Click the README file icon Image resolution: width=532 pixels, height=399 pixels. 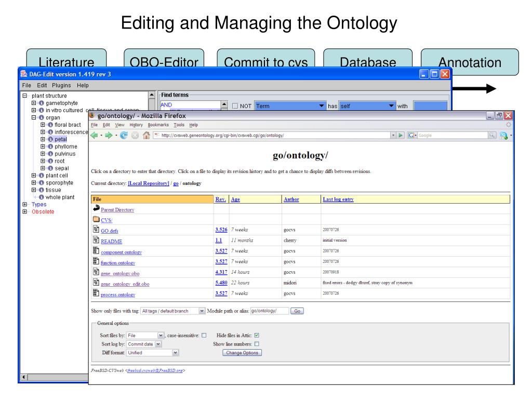point(96,240)
